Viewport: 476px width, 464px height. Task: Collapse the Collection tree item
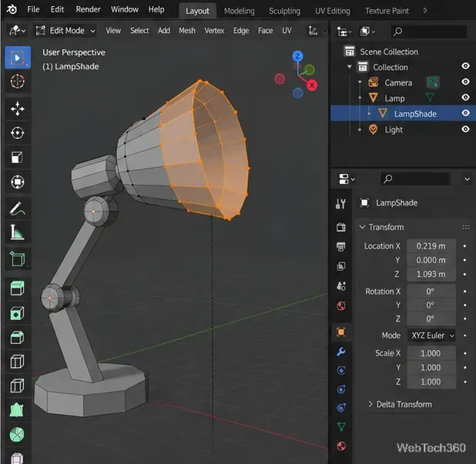tap(350, 67)
